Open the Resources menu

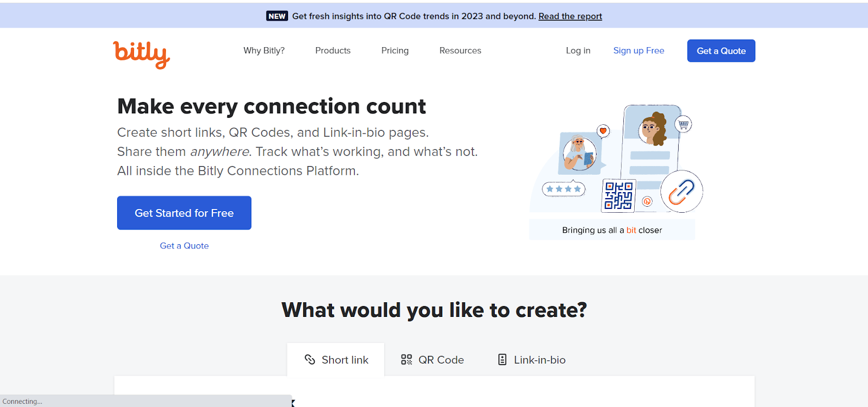[460, 50]
